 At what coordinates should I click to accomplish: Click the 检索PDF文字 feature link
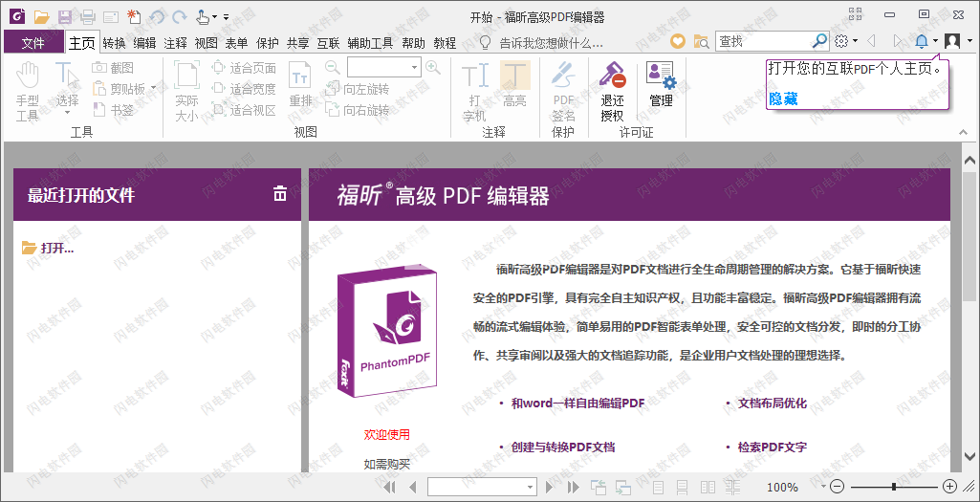click(773, 447)
